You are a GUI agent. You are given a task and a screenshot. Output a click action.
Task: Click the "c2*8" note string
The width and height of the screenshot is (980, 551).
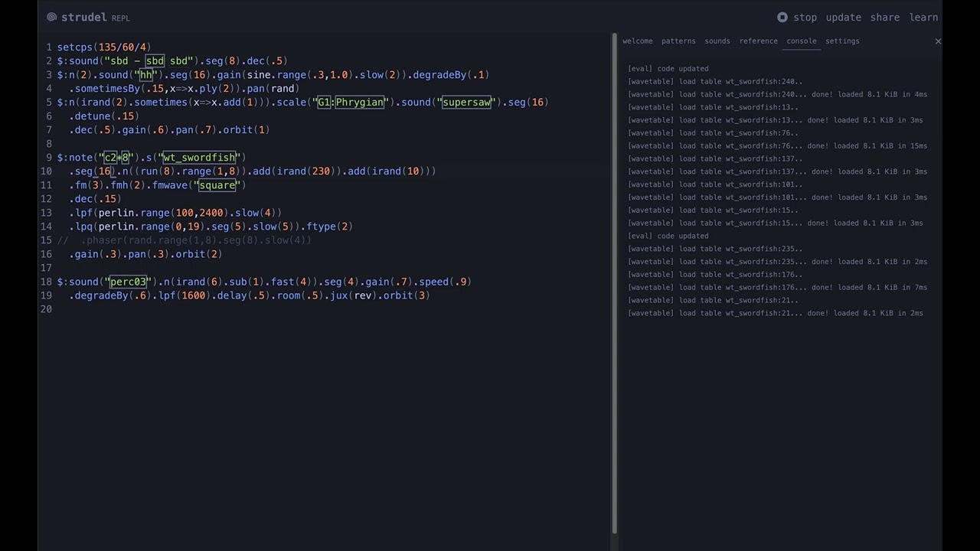[116, 158]
